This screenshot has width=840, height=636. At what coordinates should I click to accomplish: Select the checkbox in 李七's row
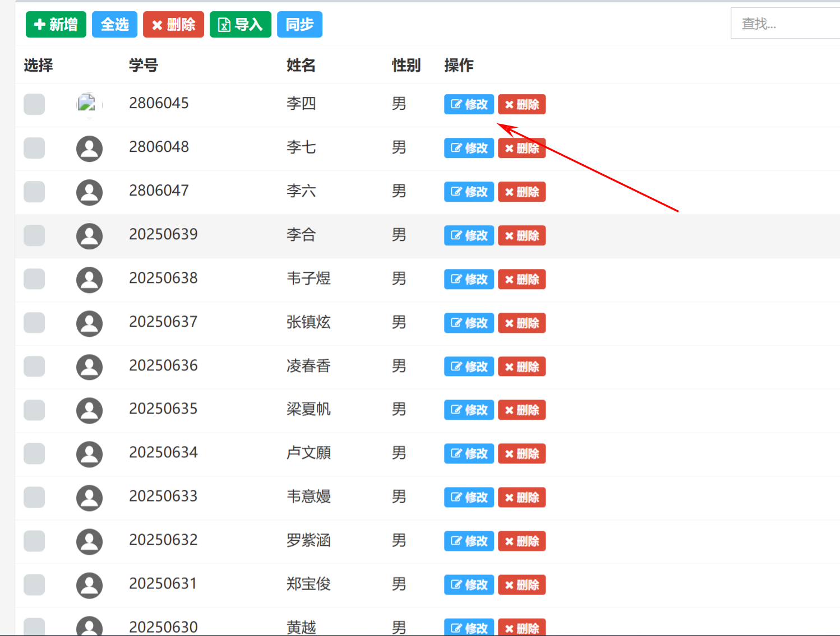(34, 148)
